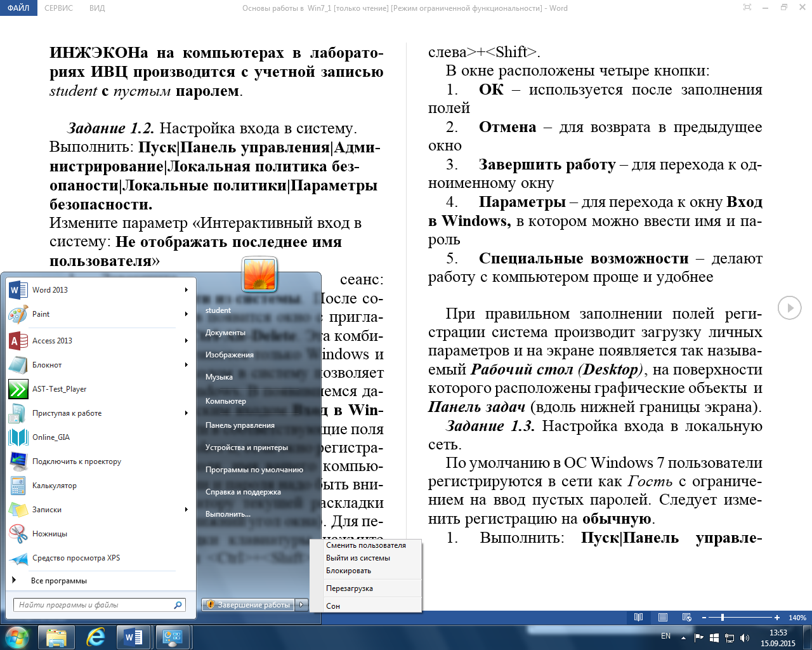This screenshot has height=650, width=812.
Task: Click the zoom out minus button
Action: coord(704,617)
